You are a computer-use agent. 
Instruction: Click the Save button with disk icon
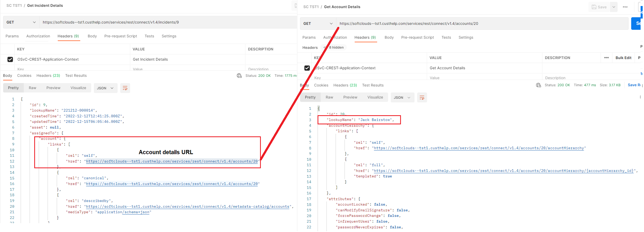(599, 7)
